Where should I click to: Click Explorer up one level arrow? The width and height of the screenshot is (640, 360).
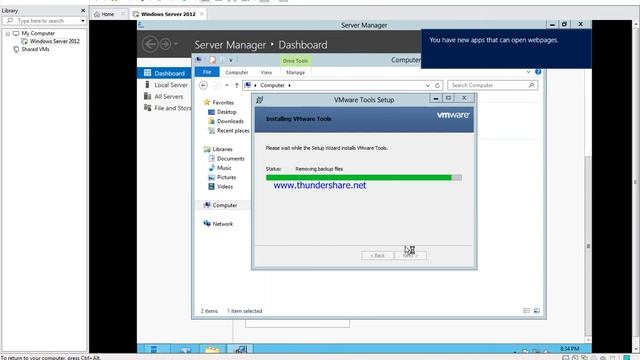click(x=236, y=85)
